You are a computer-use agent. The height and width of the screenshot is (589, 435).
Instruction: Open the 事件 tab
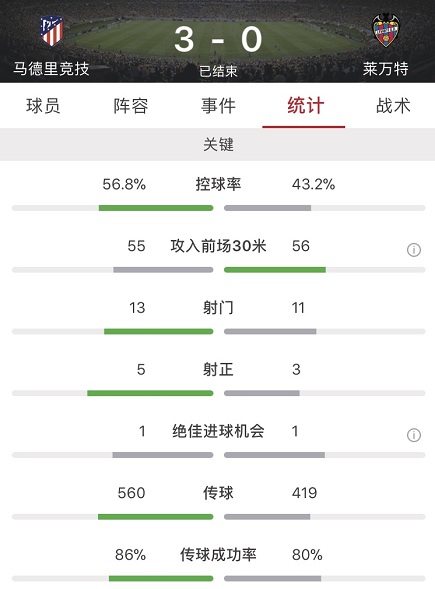tap(218, 106)
